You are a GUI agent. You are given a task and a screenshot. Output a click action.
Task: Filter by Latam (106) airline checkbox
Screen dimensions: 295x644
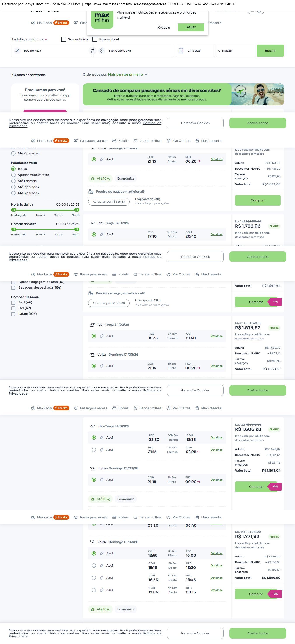click(x=13, y=314)
